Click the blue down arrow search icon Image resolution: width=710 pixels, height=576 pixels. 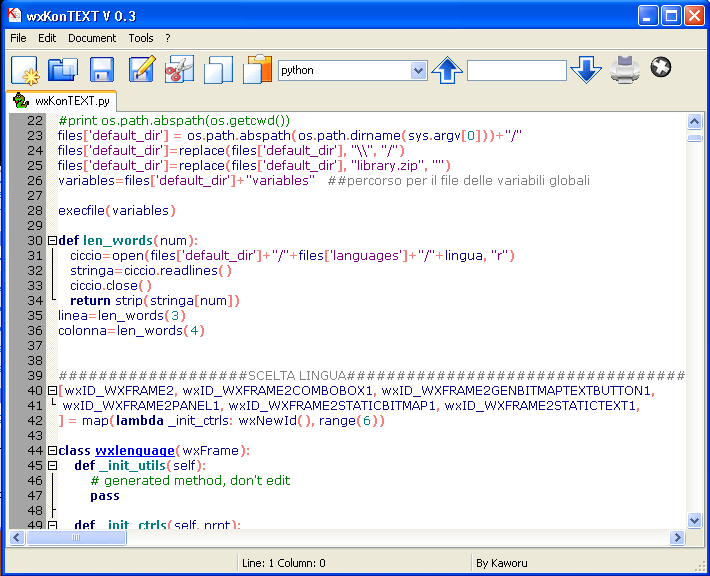(x=587, y=70)
